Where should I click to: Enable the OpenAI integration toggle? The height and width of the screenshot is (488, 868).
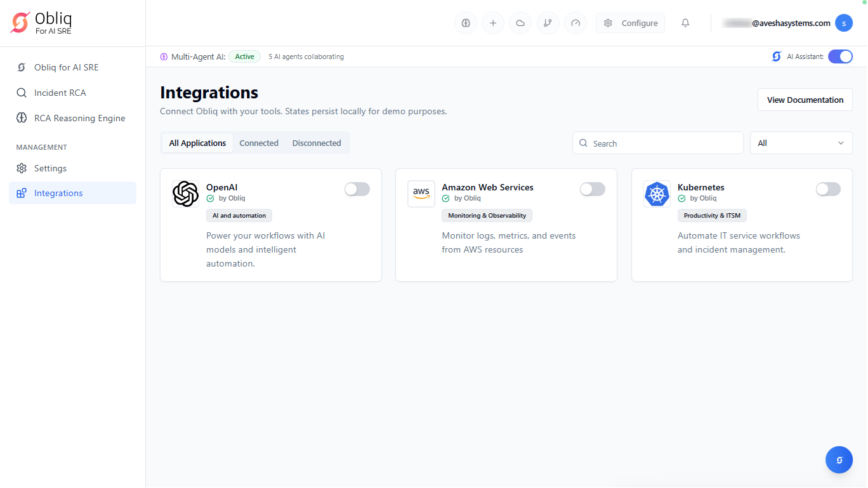pos(357,189)
